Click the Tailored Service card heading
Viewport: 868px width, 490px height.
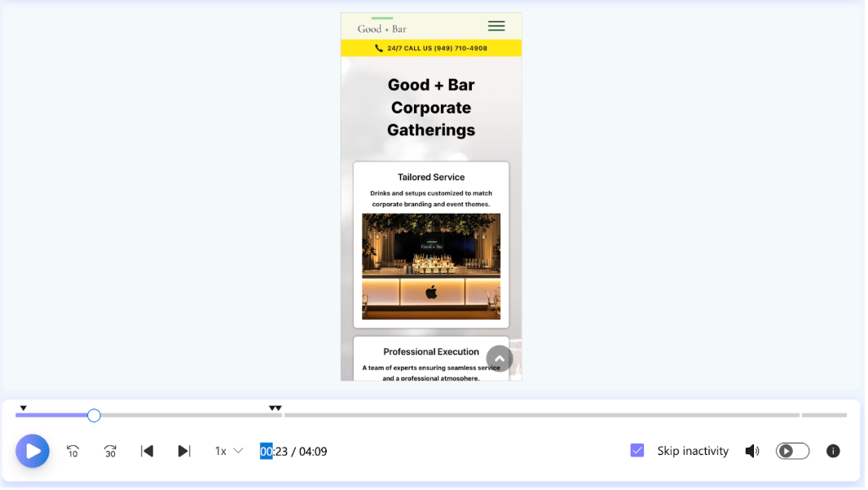coord(431,177)
